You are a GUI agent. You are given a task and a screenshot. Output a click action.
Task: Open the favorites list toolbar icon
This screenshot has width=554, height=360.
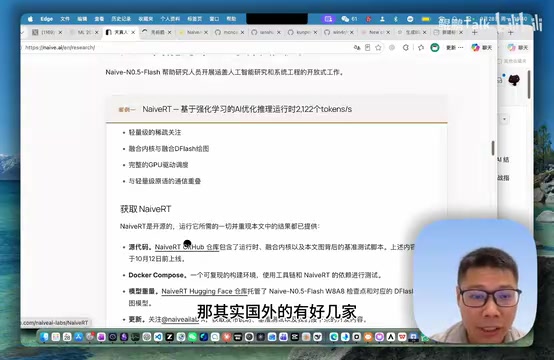pos(421,47)
